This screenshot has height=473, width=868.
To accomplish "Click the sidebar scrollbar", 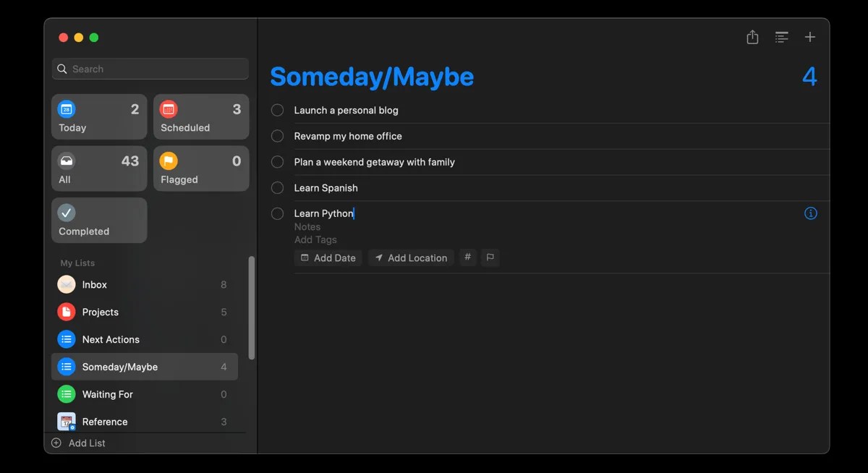I will [252, 307].
